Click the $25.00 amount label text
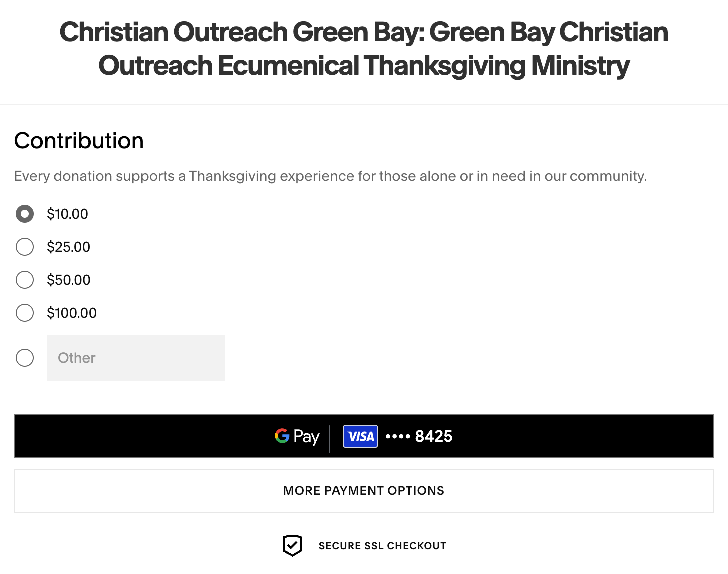Image resolution: width=728 pixels, height=574 pixels. (x=68, y=247)
